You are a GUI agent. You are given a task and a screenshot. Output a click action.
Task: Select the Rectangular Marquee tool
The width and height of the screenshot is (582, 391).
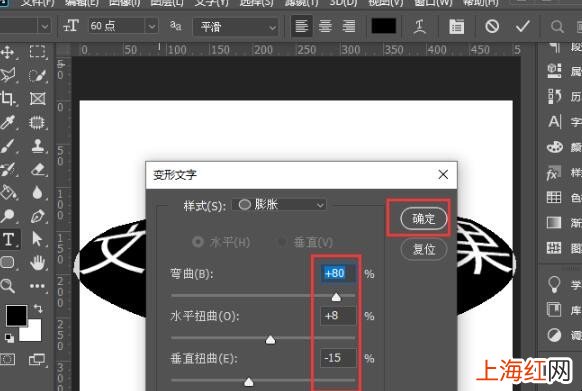pyautogui.click(x=37, y=52)
